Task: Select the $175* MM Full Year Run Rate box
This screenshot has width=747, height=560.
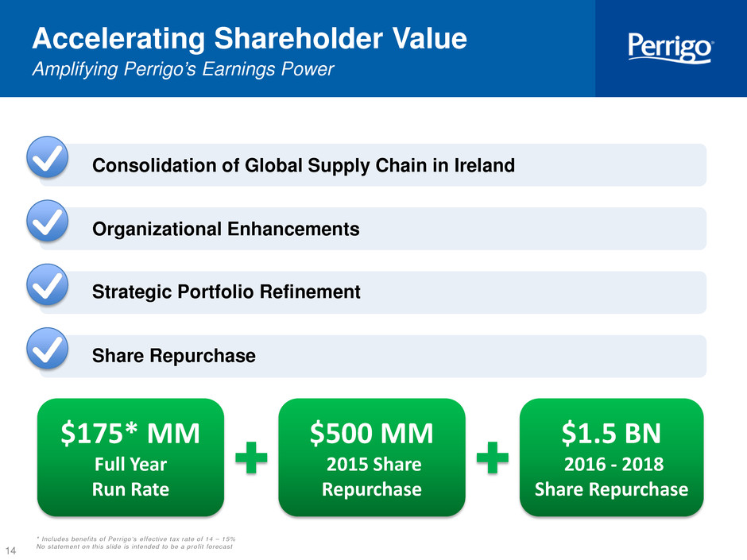Action: point(130,458)
